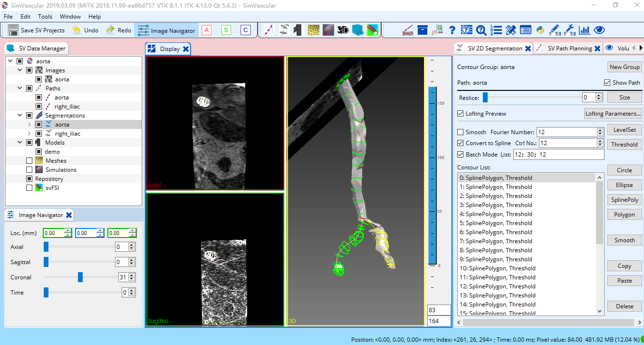Click the magnifier search icon in toolbar

pyautogui.click(x=481, y=30)
